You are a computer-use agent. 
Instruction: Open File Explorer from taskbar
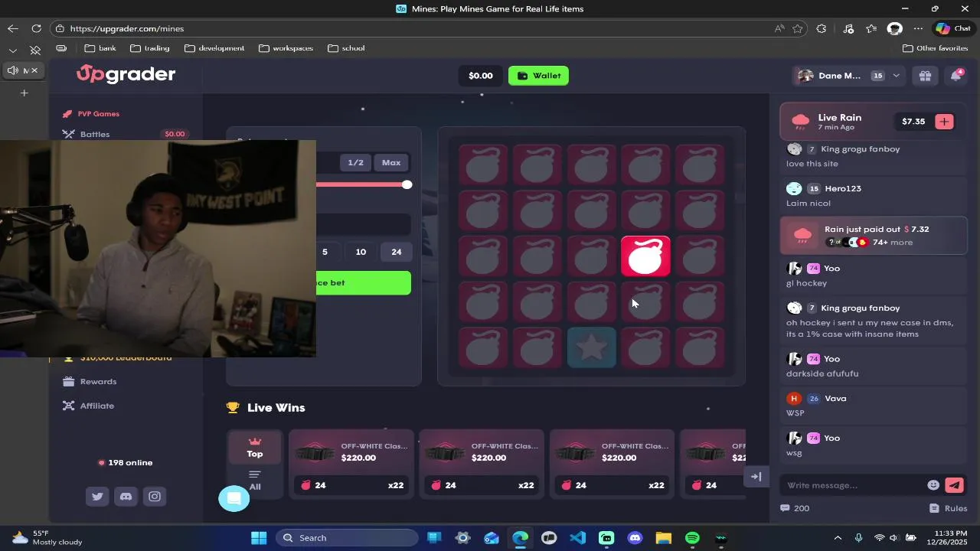pyautogui.click(x=664, y=538)
